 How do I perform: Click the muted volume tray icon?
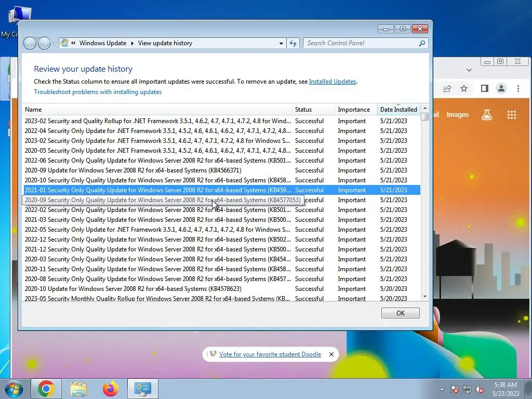pos(480,389)
